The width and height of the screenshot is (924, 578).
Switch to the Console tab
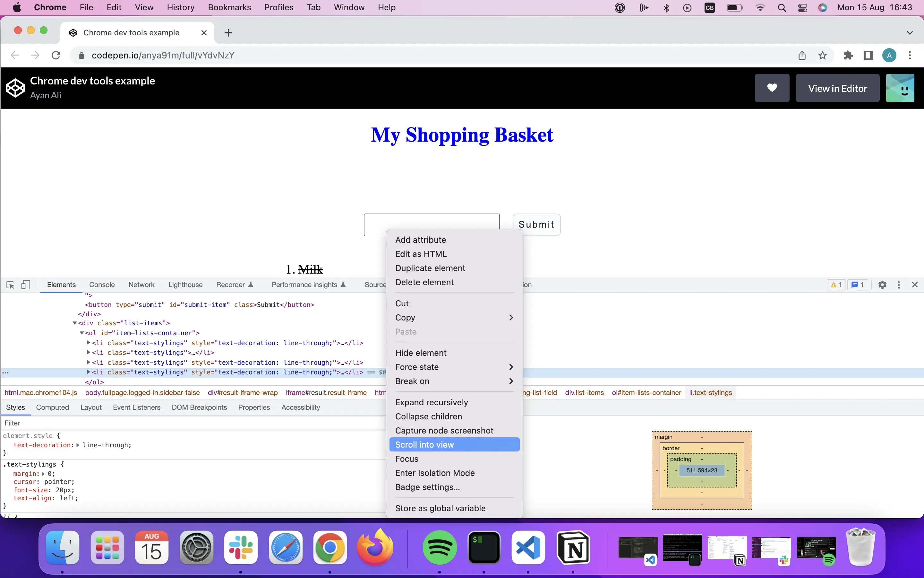point(102,285)
